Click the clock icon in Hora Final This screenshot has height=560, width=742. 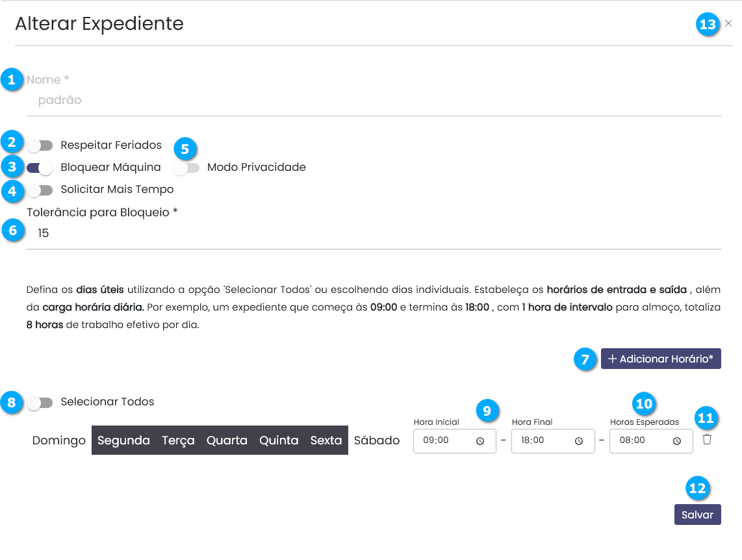tap(578, 440)
